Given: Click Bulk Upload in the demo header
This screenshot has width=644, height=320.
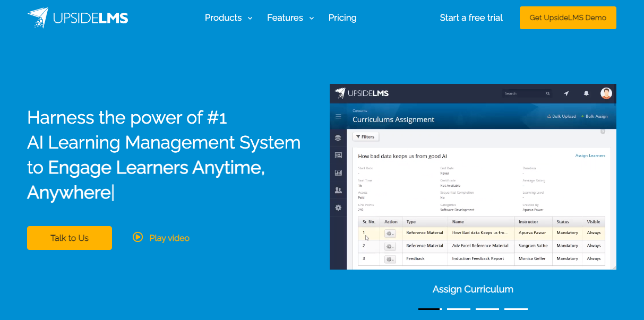Looking at the screenshot, I should [561, 116].
